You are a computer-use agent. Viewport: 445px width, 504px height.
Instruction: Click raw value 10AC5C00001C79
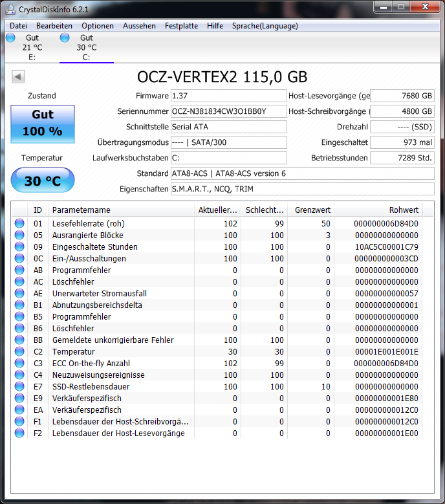387,247
